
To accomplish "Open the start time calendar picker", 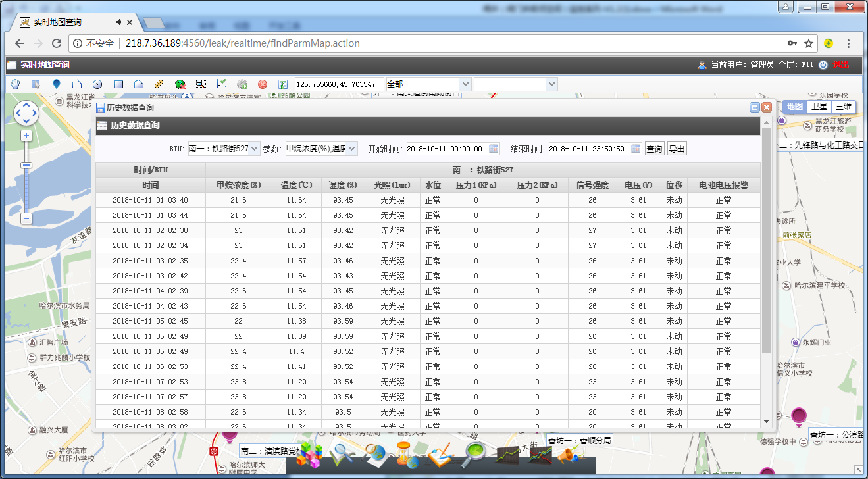I will tap(494, 149).
